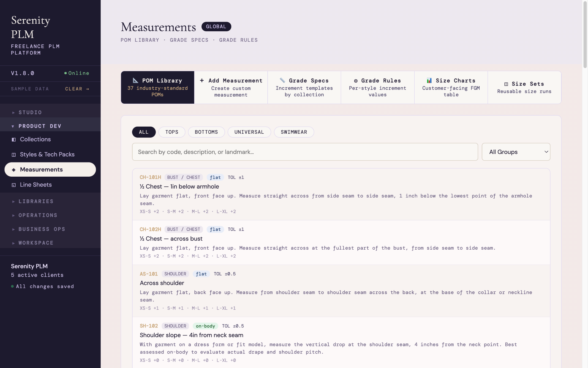
Task: Click the Size Charts bar chart icon
Action: 429,80
